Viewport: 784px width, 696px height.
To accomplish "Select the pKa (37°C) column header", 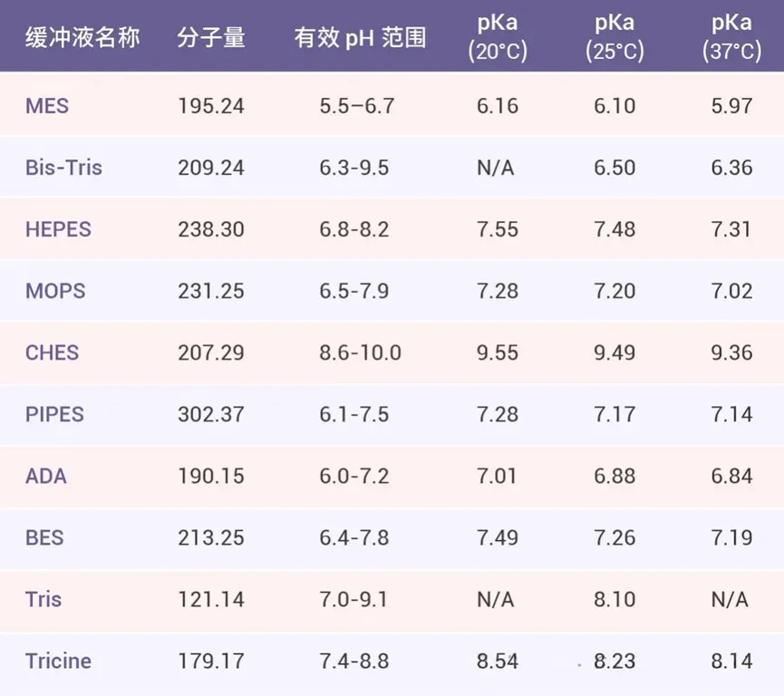I will point(731,36).
